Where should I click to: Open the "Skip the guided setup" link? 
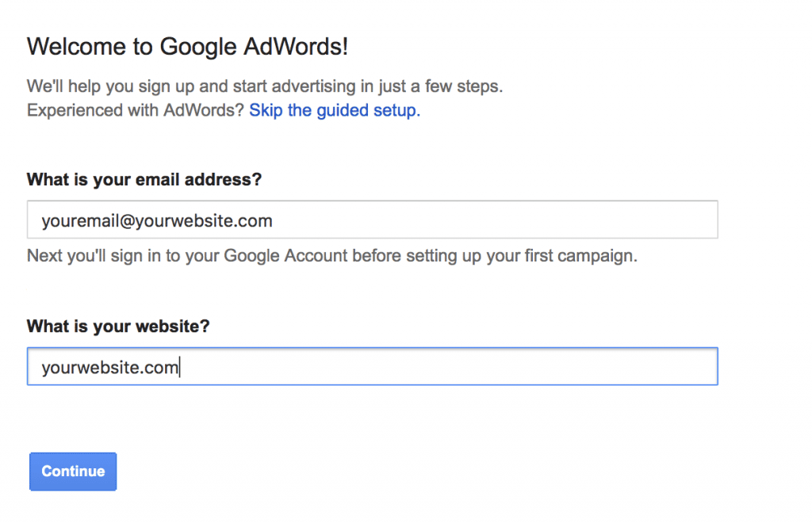pyautogui.click(x=335, y=110)
